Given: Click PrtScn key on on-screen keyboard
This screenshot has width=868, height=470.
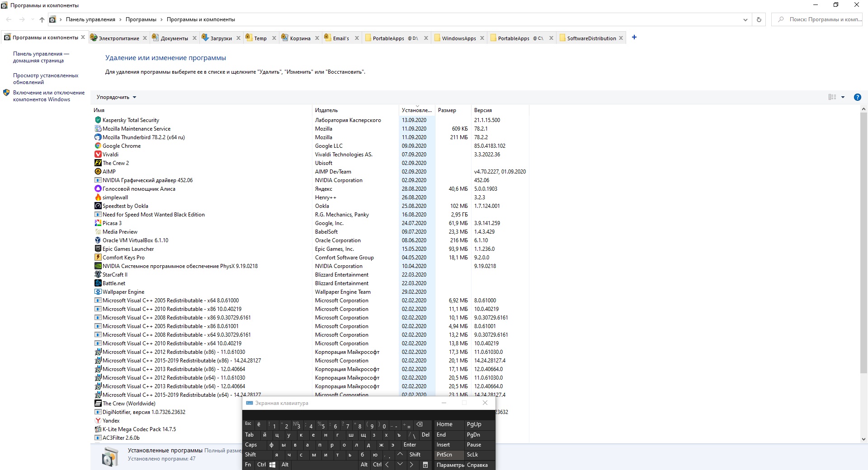Looking at the screenshot, I should (449, 455).
